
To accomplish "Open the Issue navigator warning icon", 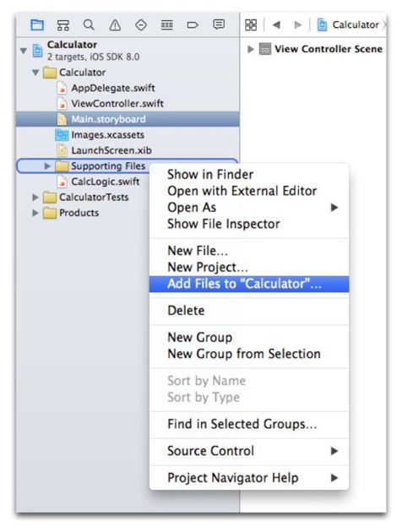I will click(x=115, y=24).
